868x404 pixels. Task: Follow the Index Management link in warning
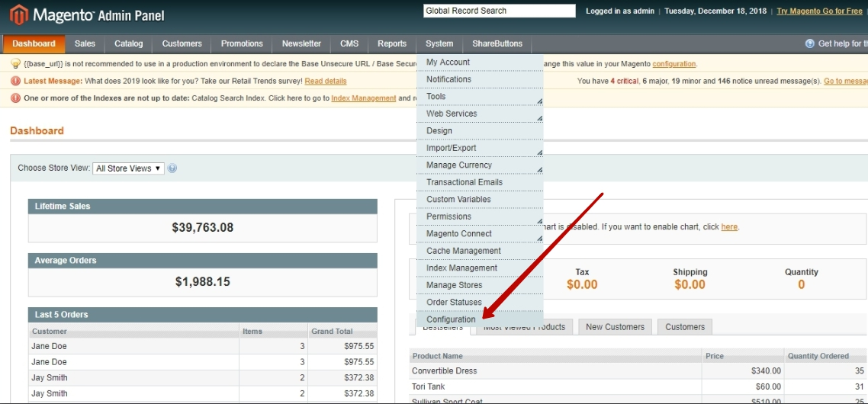point(364,98)
